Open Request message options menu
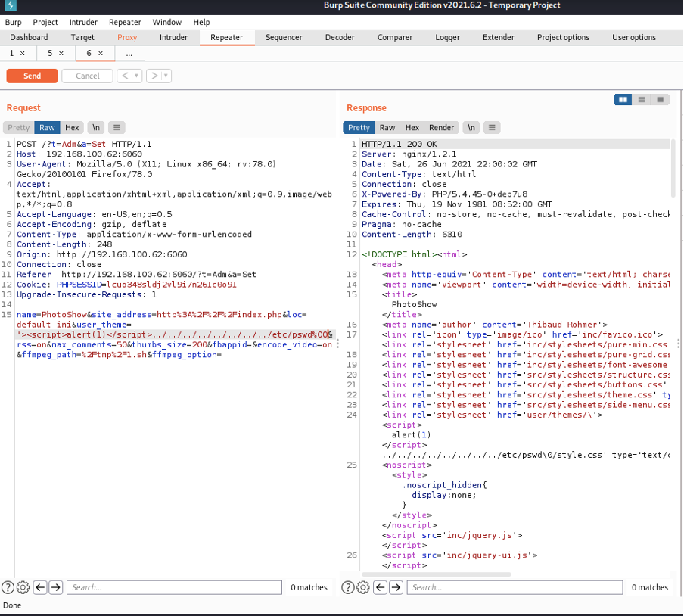This screenshot has width=684, height=616. (x=117, y=127)
